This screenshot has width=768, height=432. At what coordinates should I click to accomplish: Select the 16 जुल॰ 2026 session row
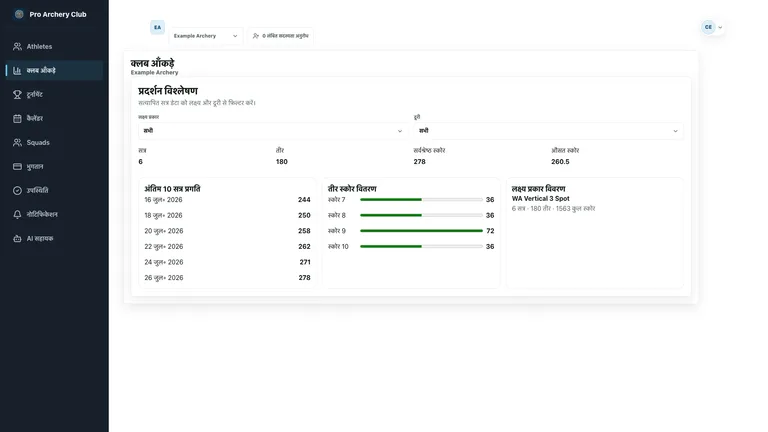(227, 200)
